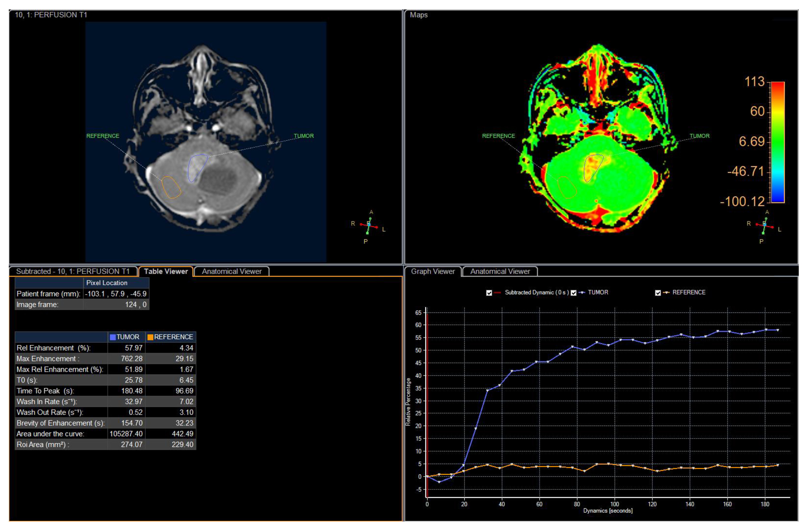Viewport: 808px width, 532px height.
Task: Click the blue TUMOR ROI on grayscale image
Action: (197, 167)
